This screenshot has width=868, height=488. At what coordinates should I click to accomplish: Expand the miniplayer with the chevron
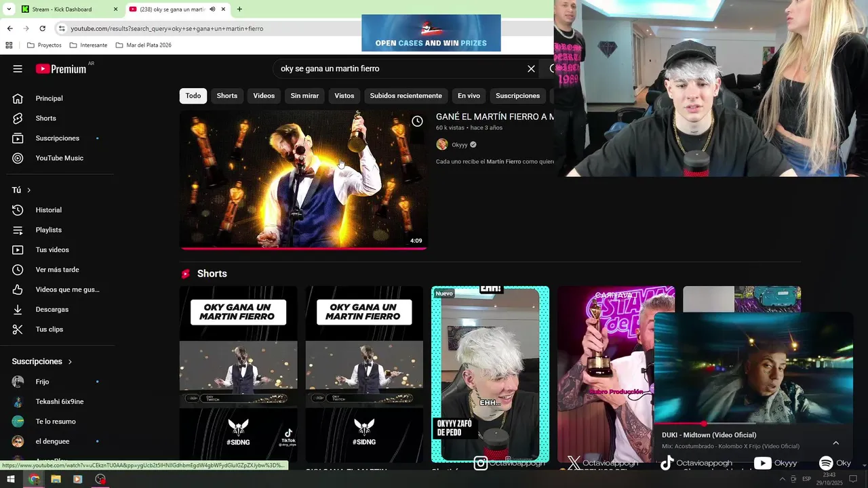[x=835, y=443]
